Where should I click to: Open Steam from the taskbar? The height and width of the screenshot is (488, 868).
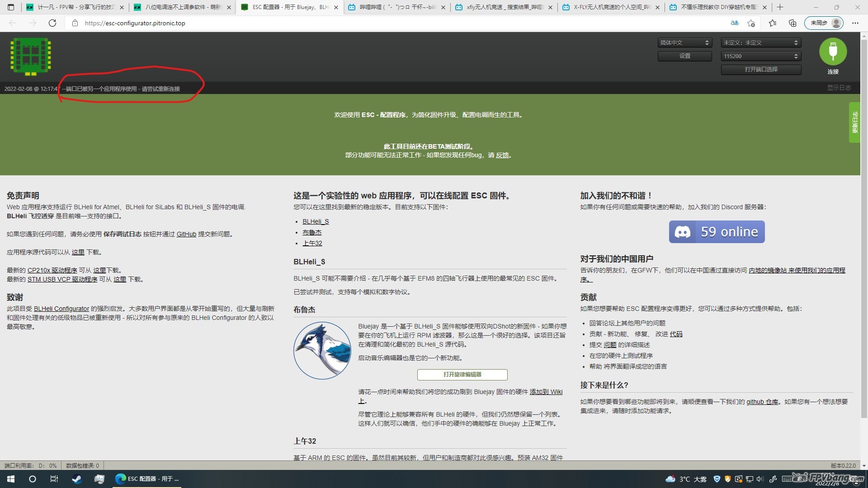(x=77, y=479)
